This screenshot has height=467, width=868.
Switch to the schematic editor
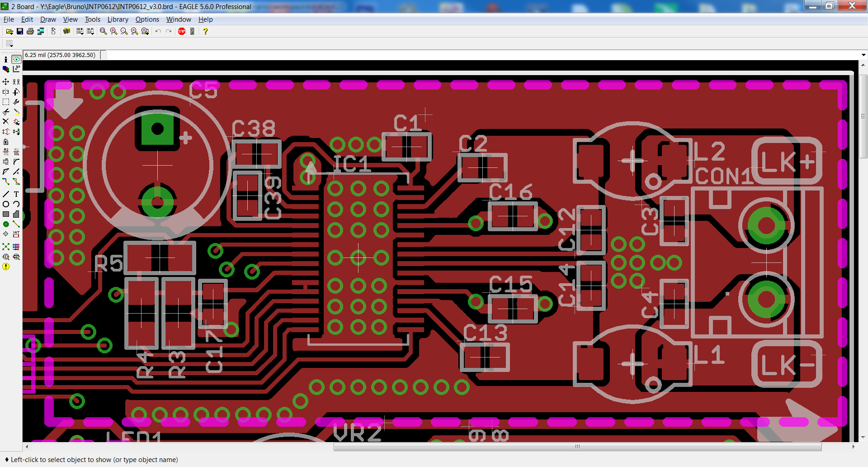(53, 31)
